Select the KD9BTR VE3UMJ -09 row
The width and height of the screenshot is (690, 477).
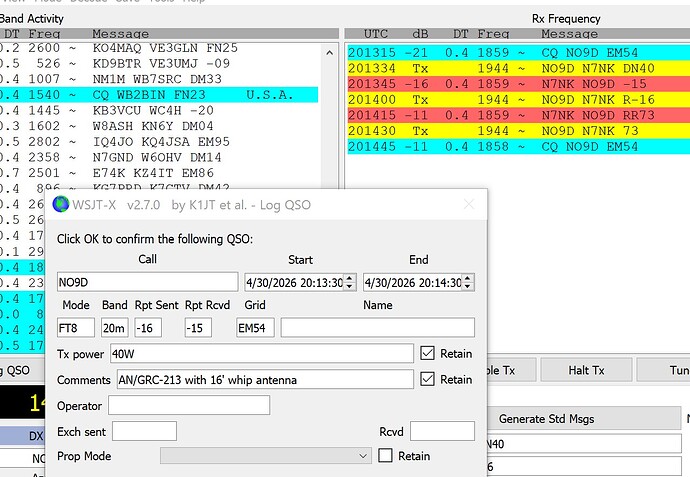click(159, 63)
